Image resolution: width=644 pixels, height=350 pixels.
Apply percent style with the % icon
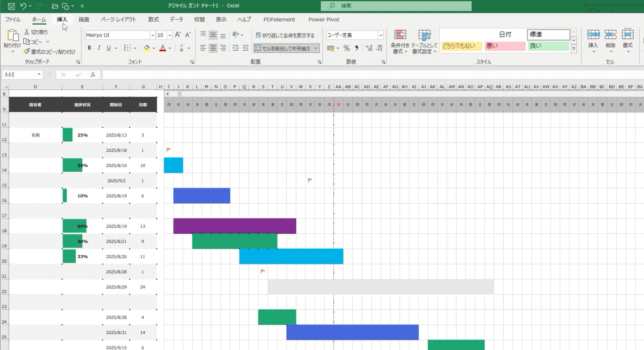click(347, 48)
